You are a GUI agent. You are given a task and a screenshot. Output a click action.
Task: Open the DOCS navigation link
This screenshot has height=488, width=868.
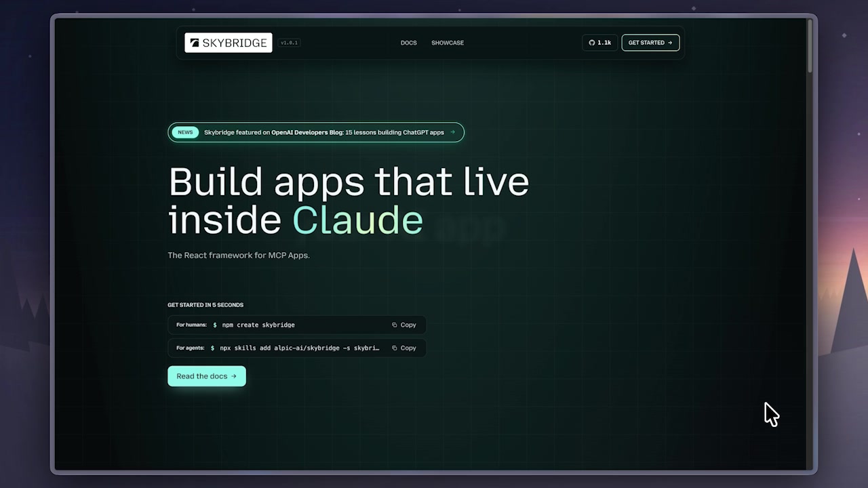409,43
